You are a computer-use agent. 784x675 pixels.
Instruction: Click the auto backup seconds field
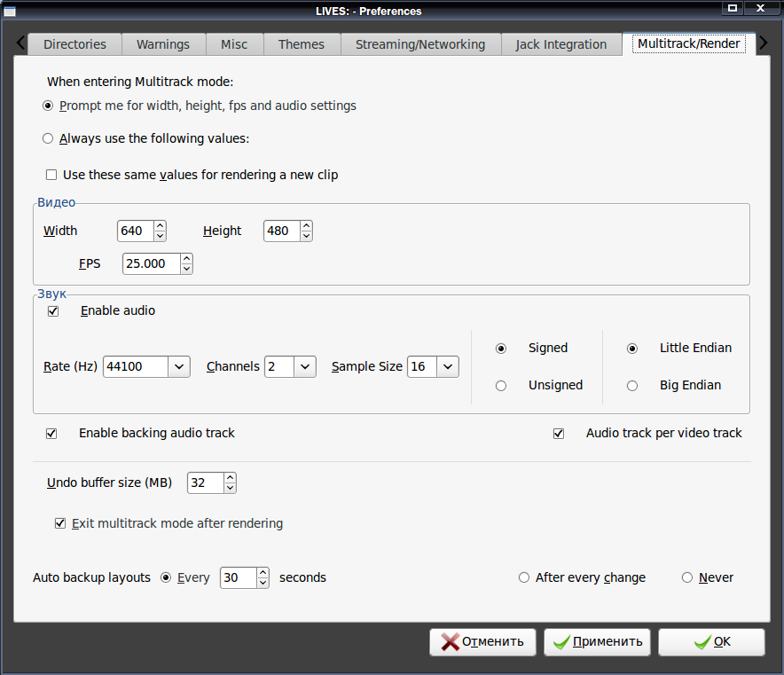pos(239,578)
